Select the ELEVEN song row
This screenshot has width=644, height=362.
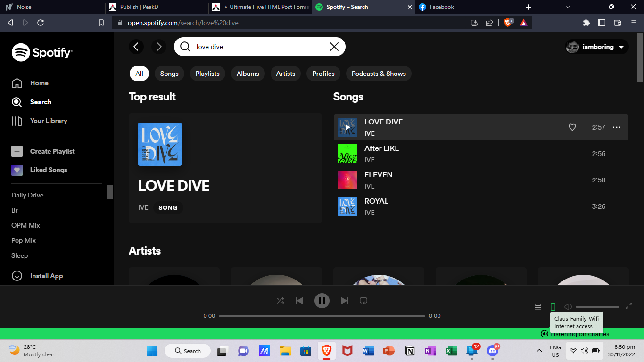pyautogui.click(x=481, y=180)
